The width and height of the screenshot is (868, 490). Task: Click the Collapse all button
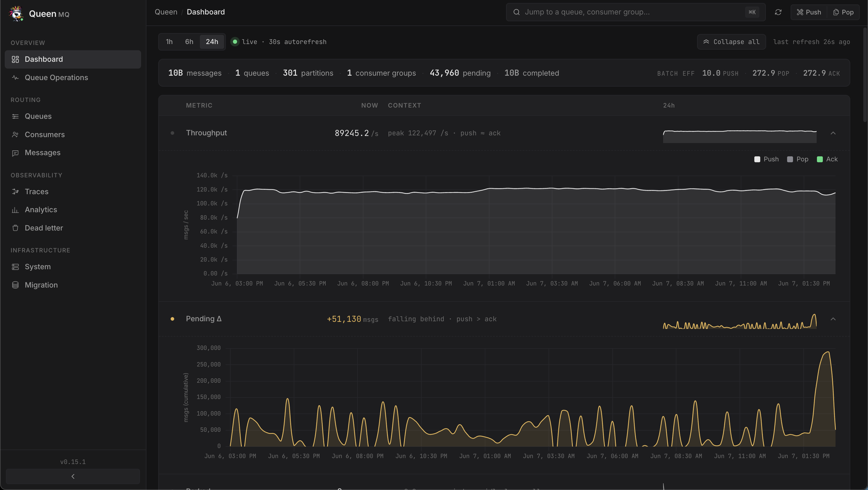coord(731,42)
